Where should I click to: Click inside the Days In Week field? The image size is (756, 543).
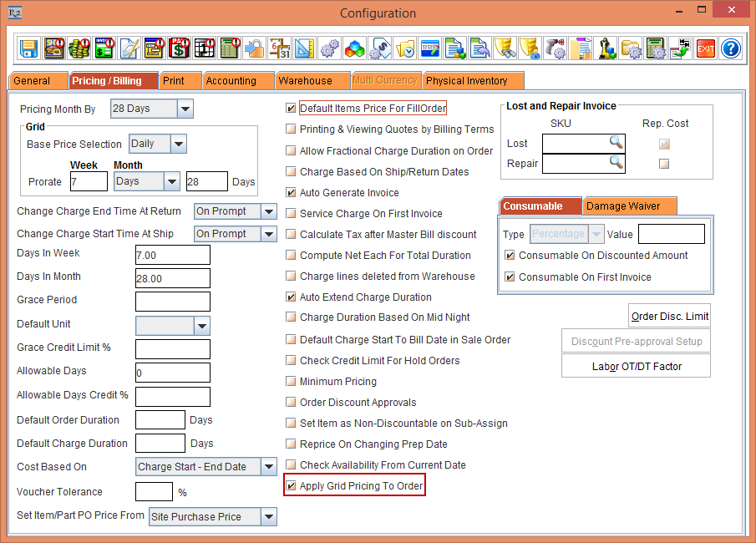click(x=172, y=255)
